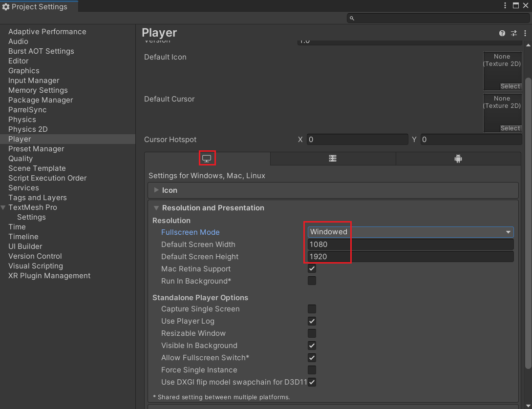Click the scroll-up arrow of scrollbar
This screenshot has width=532, height=409.
[x=528, y=45]
